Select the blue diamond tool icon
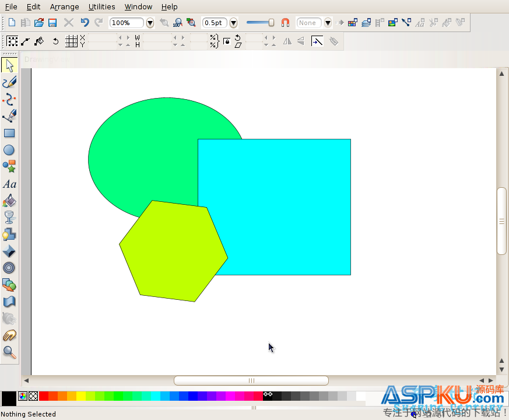509x420 pixels. (x=9, y=251)
